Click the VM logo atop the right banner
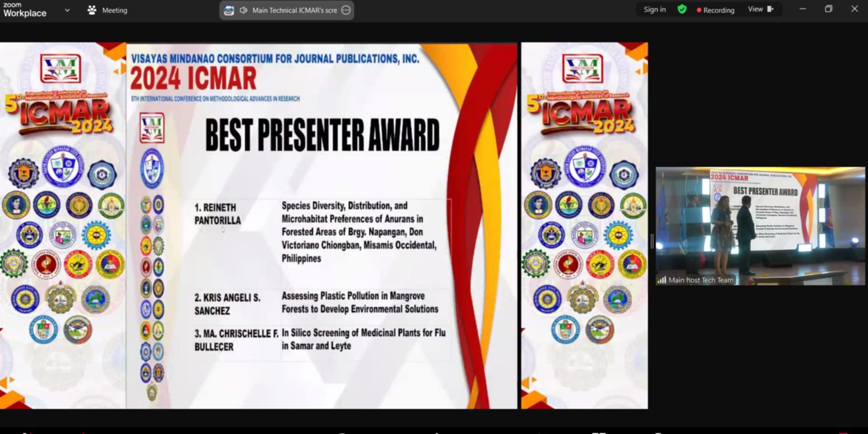Viewport: 868px width, 434px height. click(583, 68)
